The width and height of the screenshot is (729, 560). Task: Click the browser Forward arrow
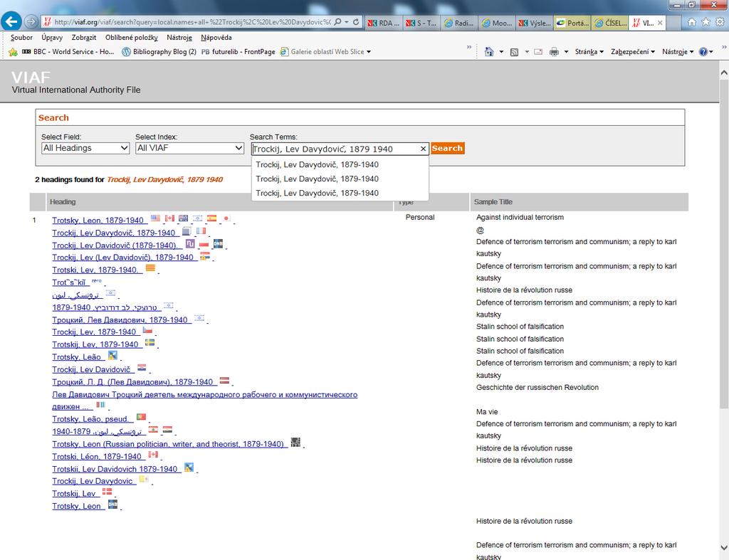(31, 21)
